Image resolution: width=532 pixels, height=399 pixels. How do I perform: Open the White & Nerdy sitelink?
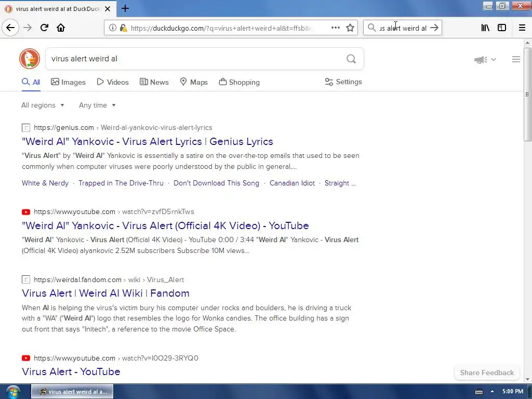[x=45, y=183]
